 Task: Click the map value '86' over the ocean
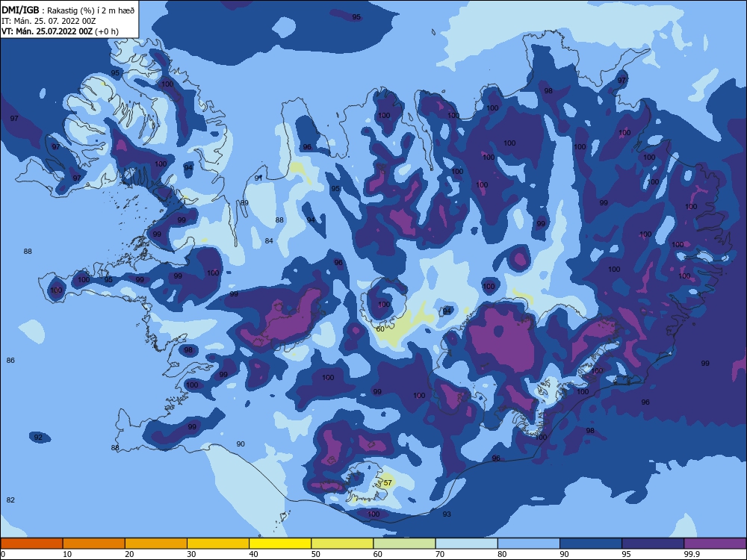pos(10,361)
